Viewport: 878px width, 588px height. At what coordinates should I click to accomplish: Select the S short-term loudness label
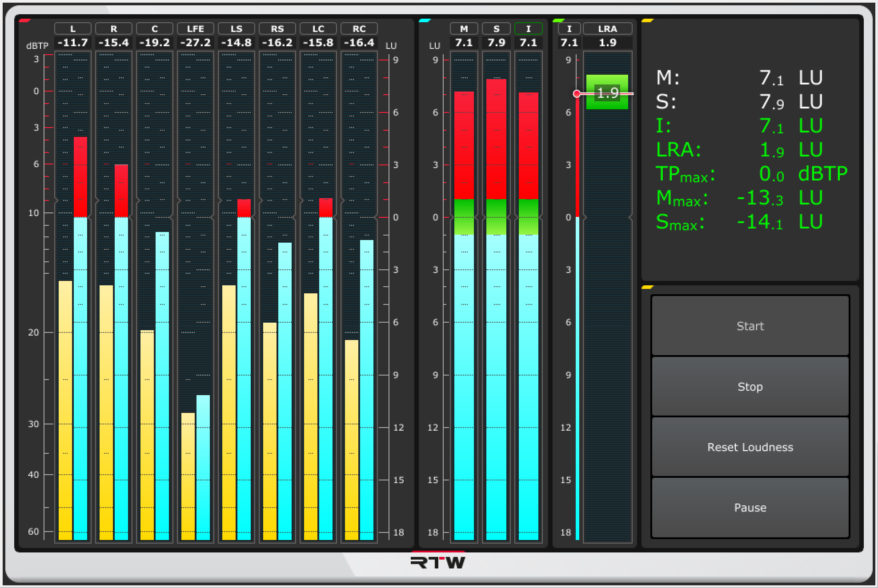(497, 28)
